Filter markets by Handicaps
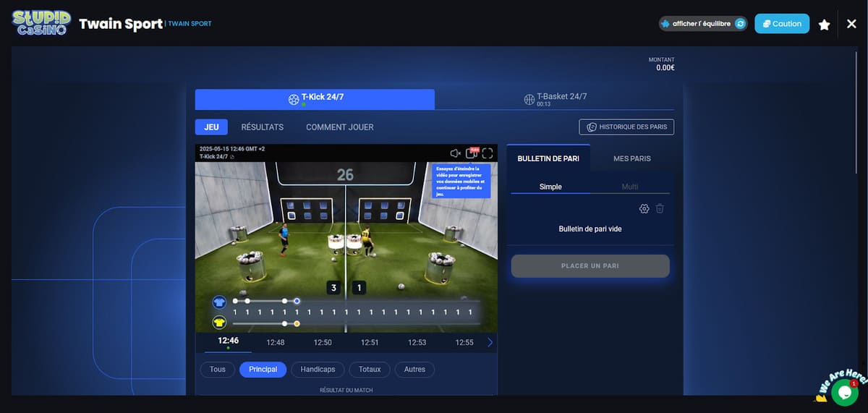868x413 pixels. 318,370
